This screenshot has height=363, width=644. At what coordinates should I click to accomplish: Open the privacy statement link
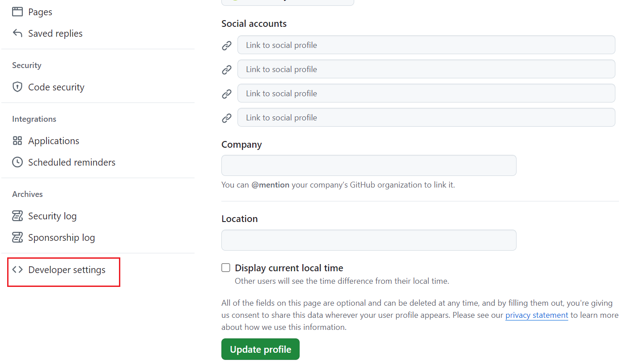tap(536, 315)
